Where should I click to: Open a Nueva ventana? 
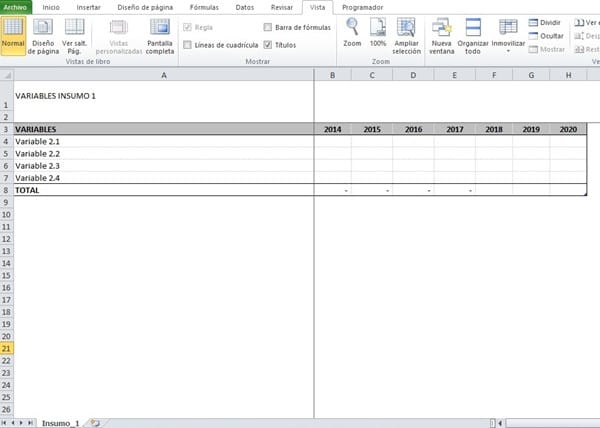tap(442, 36)
